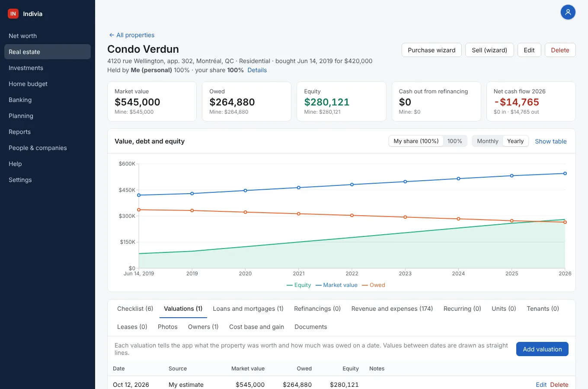Toggle Market value series in legend
The height and width of the screenshot is (389, 588).
pos(336,285)
